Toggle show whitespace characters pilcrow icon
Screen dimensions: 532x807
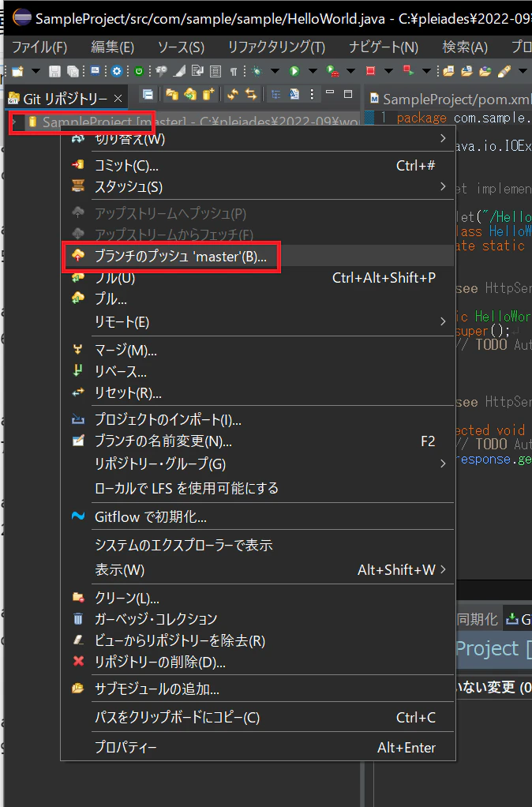[234, 71]
